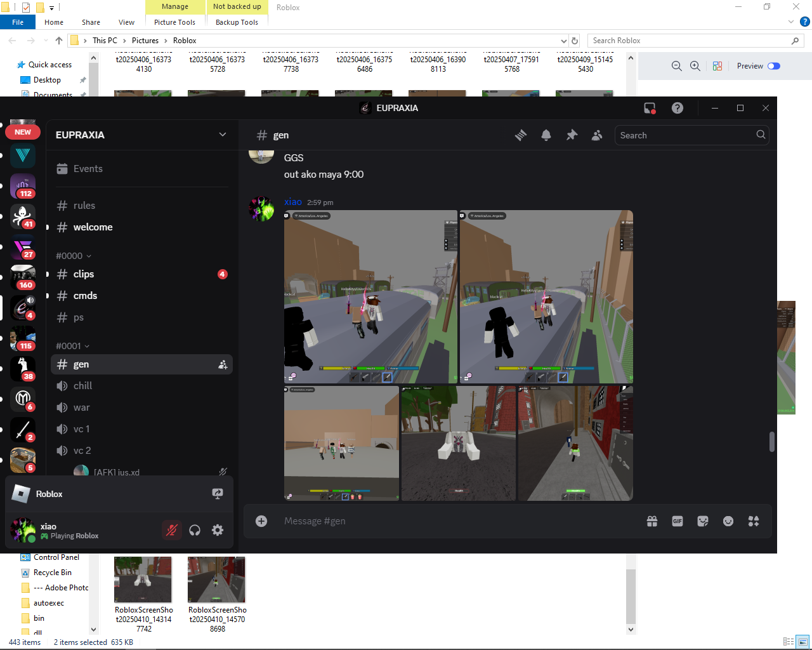Open the welcome channel
The width and height of the screenshot is (812, 650).
(141, 227)
